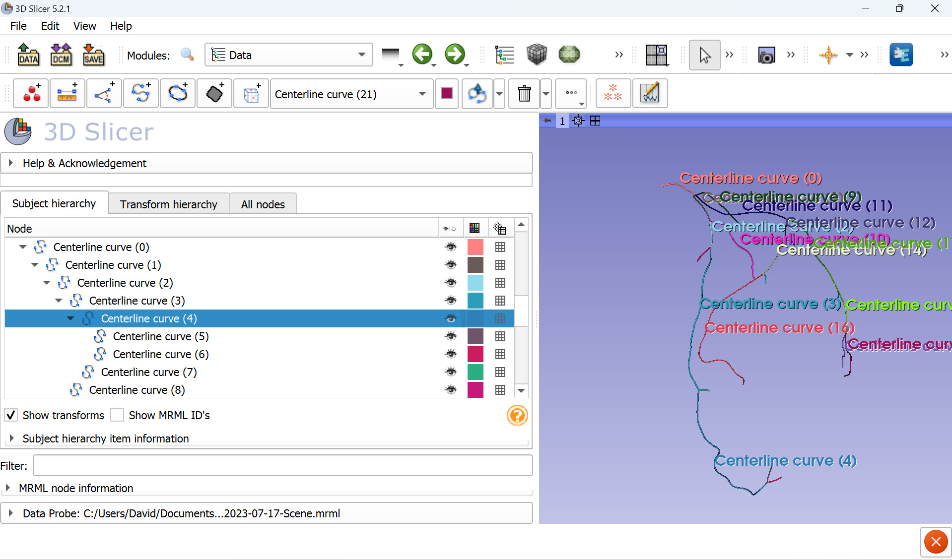Click the tree scrollbar down arrow
The width and height of the screenshot is (952, 560).
point(521,390)
